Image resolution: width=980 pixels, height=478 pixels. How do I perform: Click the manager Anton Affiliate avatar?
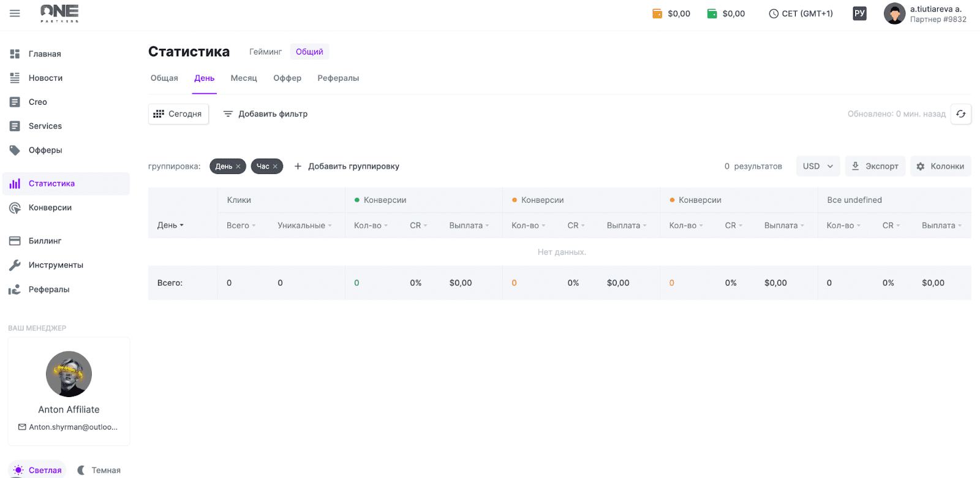click(x=69, y=374)
